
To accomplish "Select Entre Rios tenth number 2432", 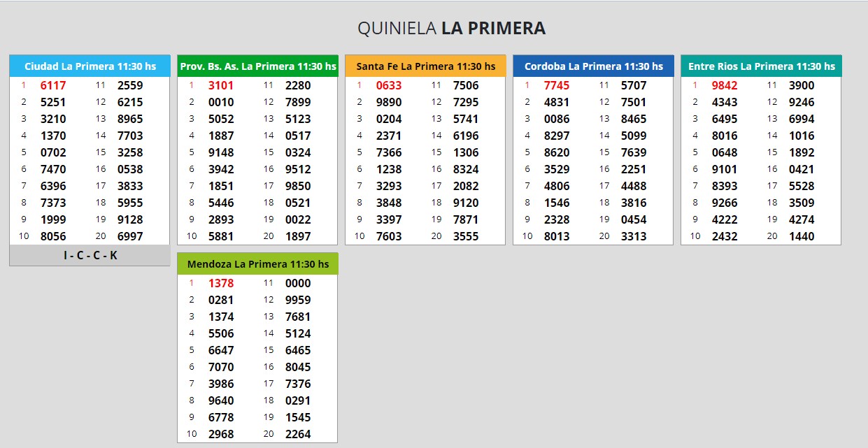I will click(x=725, y=237).
